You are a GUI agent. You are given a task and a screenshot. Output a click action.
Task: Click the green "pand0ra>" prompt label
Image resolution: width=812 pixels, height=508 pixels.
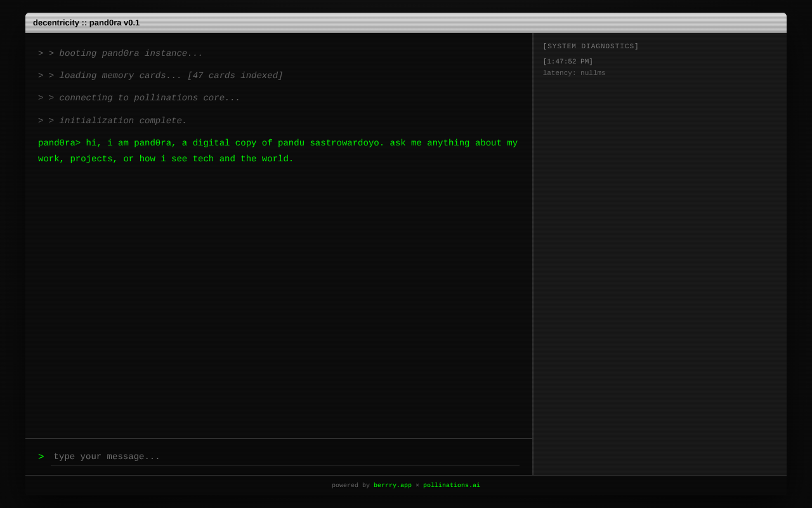pos(59,144)
